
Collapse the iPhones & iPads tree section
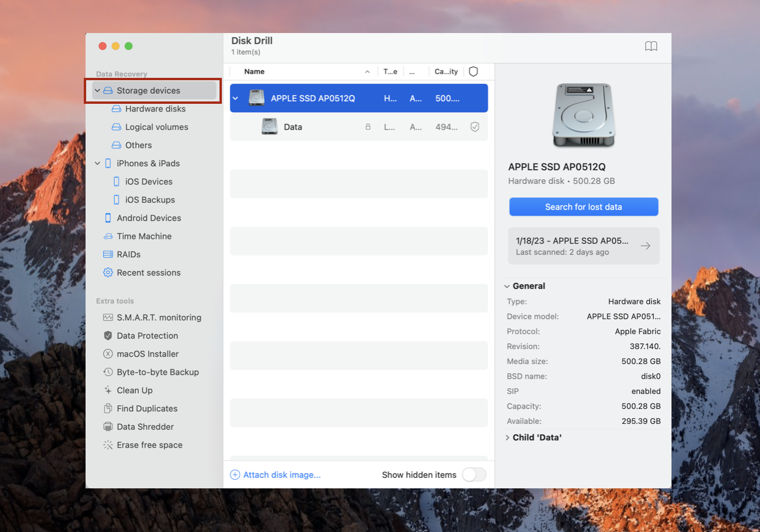pos(97,163)
